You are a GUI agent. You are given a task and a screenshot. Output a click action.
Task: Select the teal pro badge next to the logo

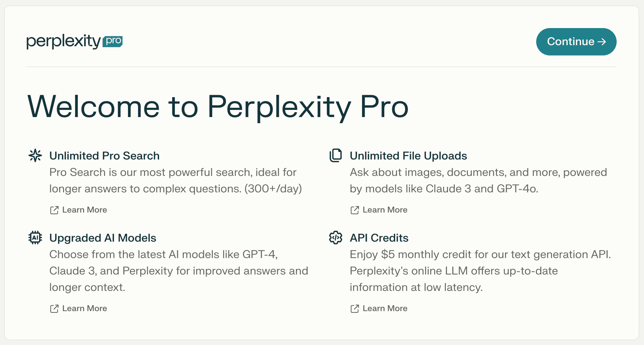pyautogui.click(x=113, y=41)
